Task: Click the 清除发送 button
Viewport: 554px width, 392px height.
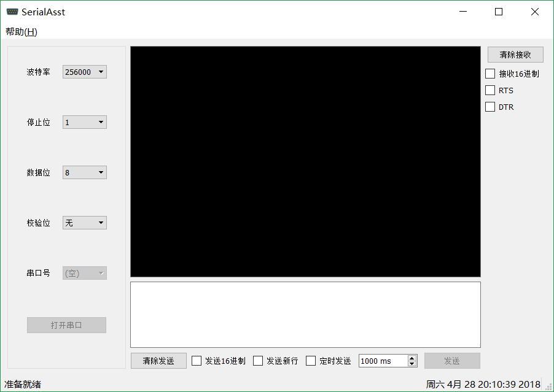Action: coord(158,361)
